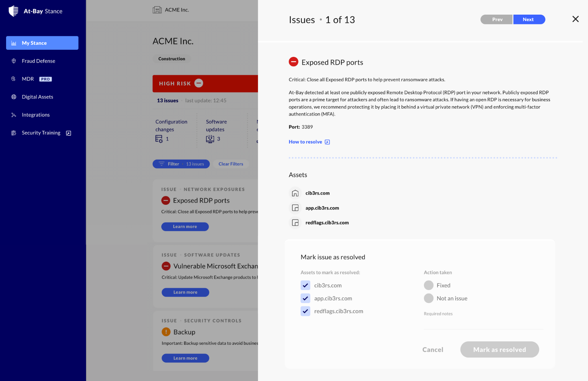Image resolution: width=588 pixels, height=381 pixels.
Task: Open My Stance in the sidebar
Action: (42, 43)
